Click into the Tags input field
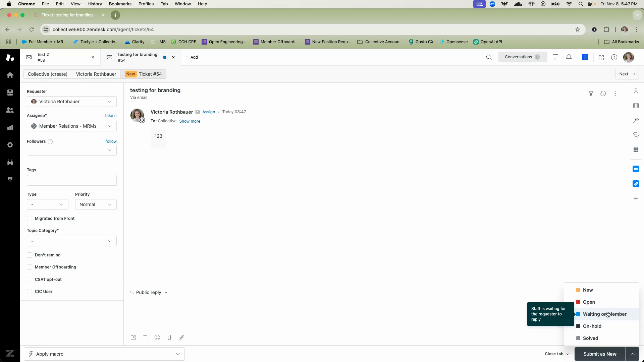 (71, 180)
